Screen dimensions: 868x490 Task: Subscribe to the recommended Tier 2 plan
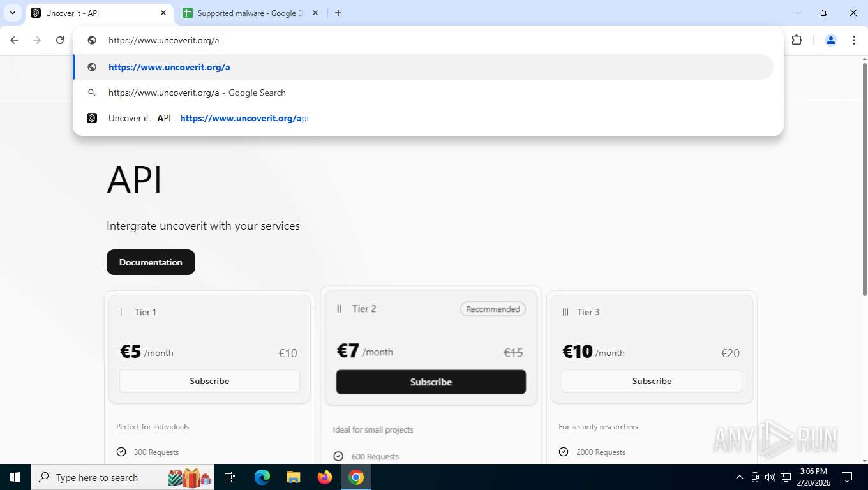pos(431,382)
